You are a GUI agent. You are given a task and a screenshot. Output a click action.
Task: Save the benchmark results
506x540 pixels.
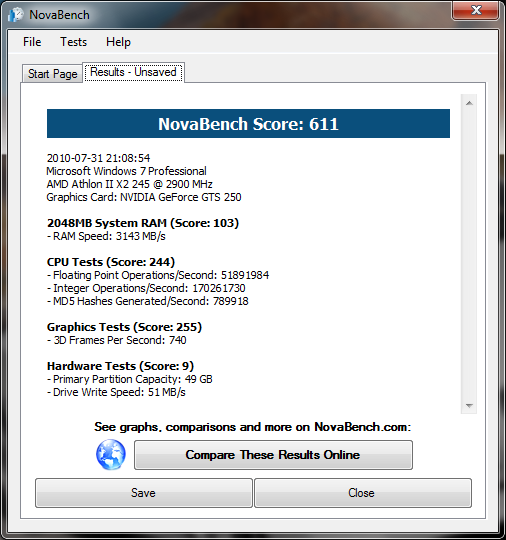144,493
